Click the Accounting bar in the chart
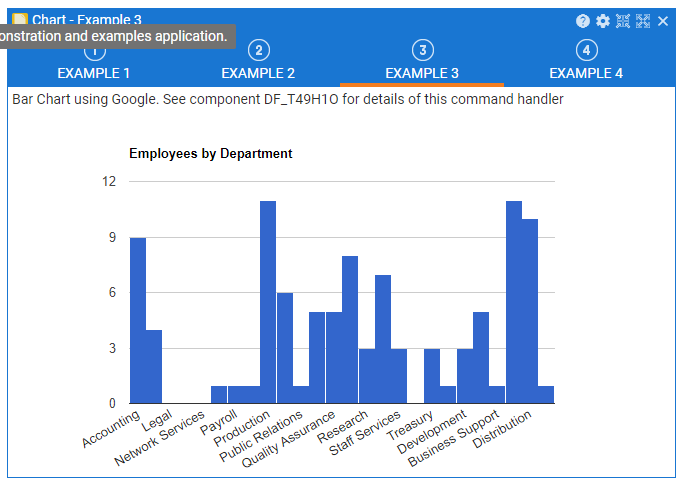690x491 pixels. 138,320
